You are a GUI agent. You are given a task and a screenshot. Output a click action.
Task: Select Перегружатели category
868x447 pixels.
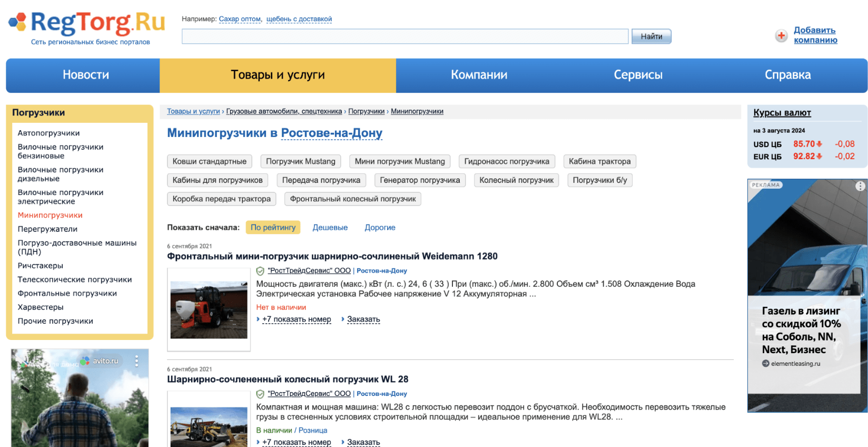pos(47,229)
